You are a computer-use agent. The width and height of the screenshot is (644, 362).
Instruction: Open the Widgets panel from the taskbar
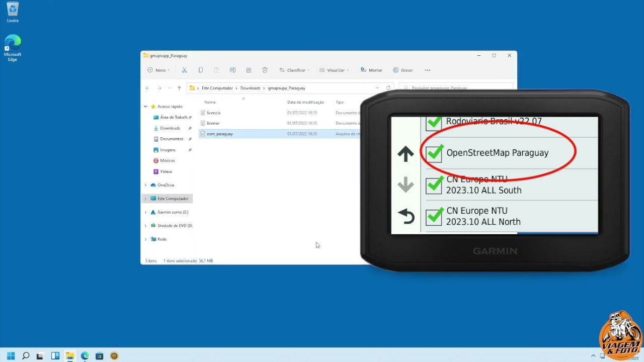pyautogui.click(x=55, y=356)
